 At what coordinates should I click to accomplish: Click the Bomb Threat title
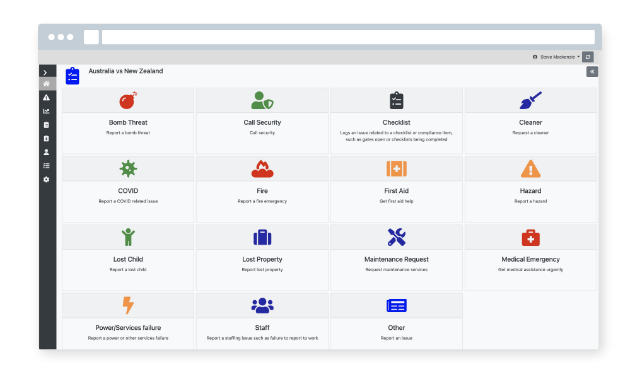[x=128, y=122]
